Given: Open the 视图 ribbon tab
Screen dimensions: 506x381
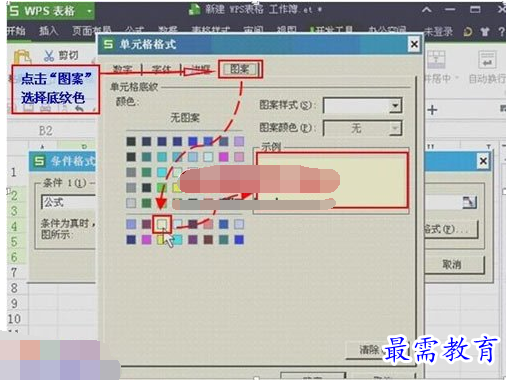Looking at the screenshot, I should coord(287,31).
